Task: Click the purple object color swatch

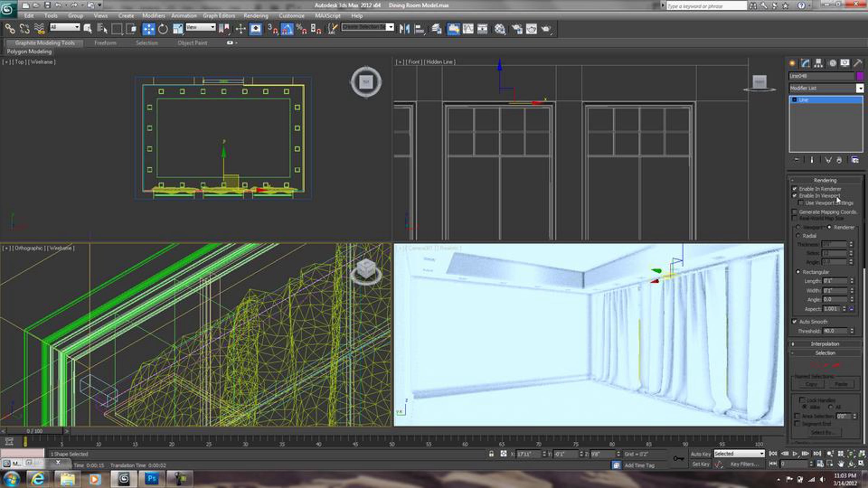Action: (860, 76)
